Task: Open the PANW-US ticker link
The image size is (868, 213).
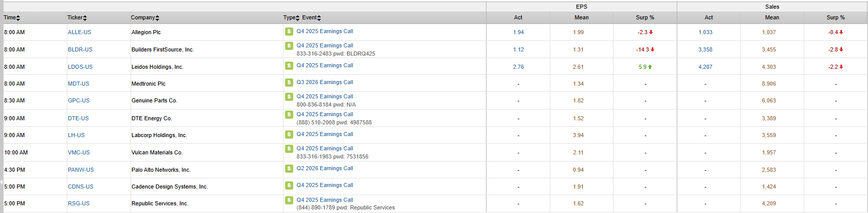Action: [81, 170]
